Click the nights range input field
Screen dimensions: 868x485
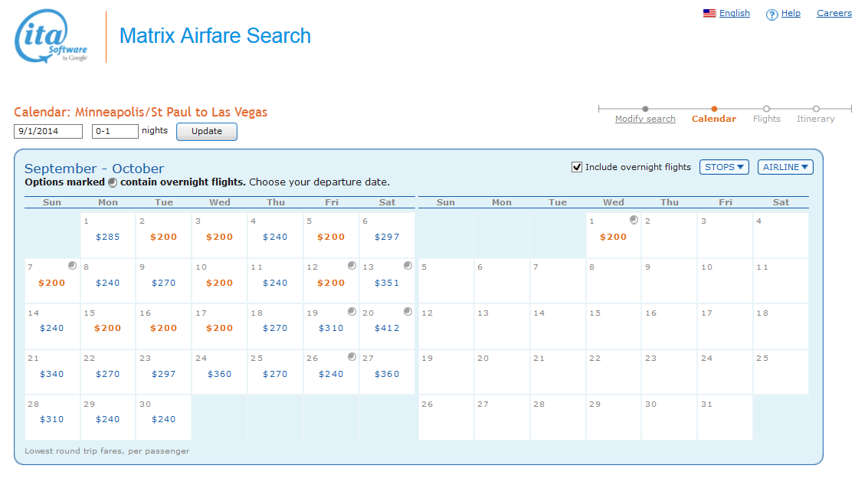pyautogui.click(x=115, y=131)
